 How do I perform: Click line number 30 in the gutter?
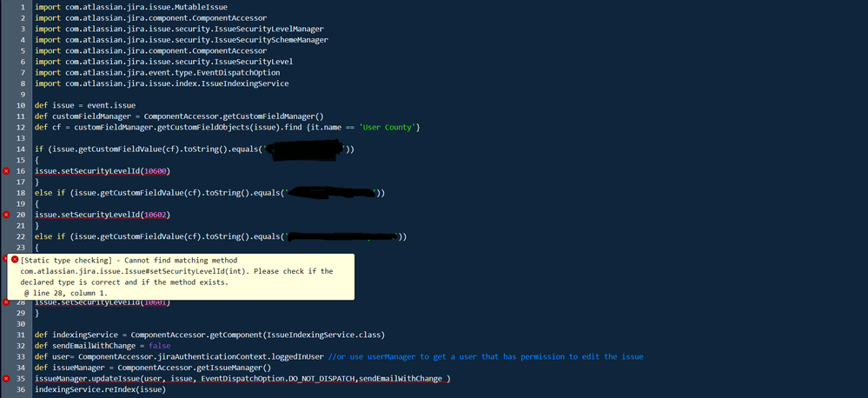pos(21,324)
